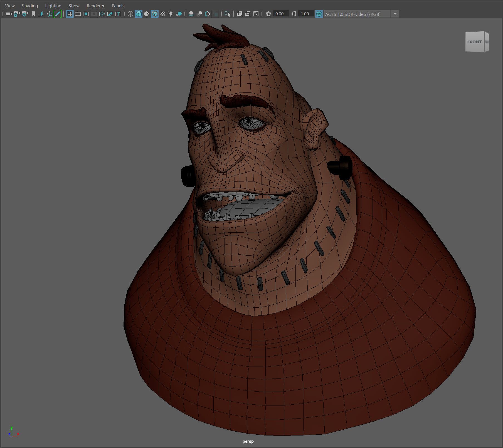Toggle the Resolution Gate icon
Image resolution: width=503 pixels, height=448 pixels.
86,14
